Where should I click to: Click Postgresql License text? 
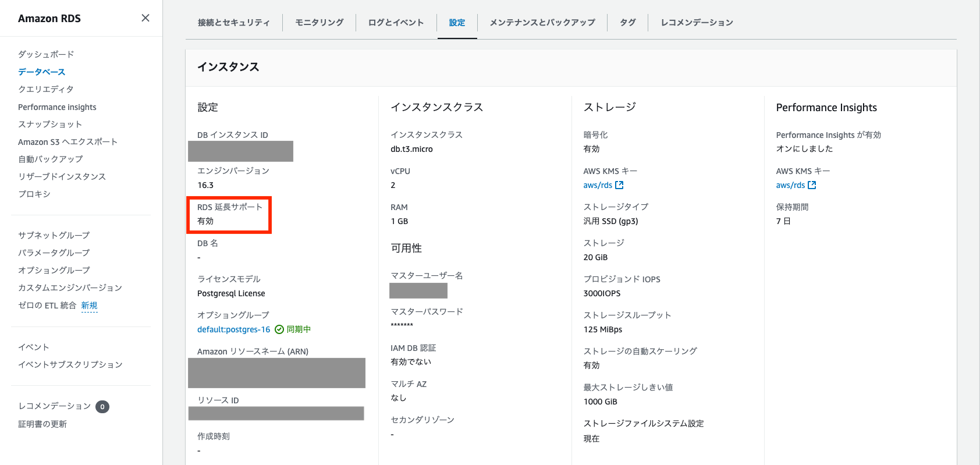point(231,293)
